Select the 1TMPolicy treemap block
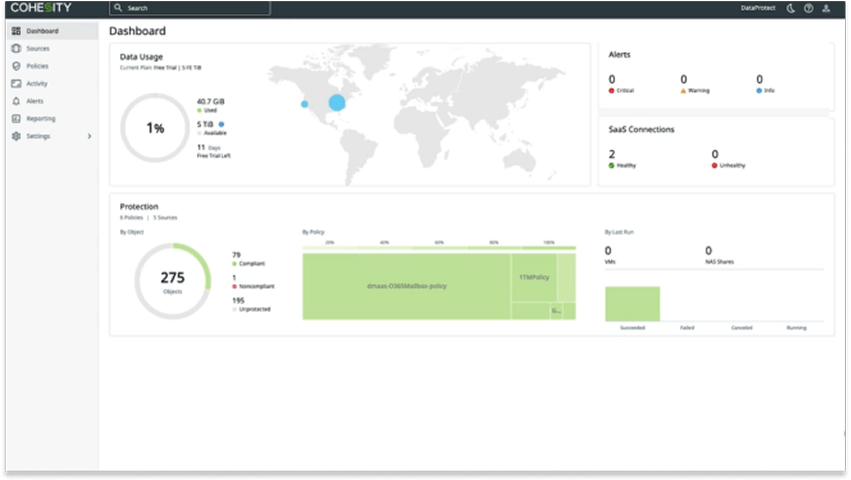 point(534,277)
